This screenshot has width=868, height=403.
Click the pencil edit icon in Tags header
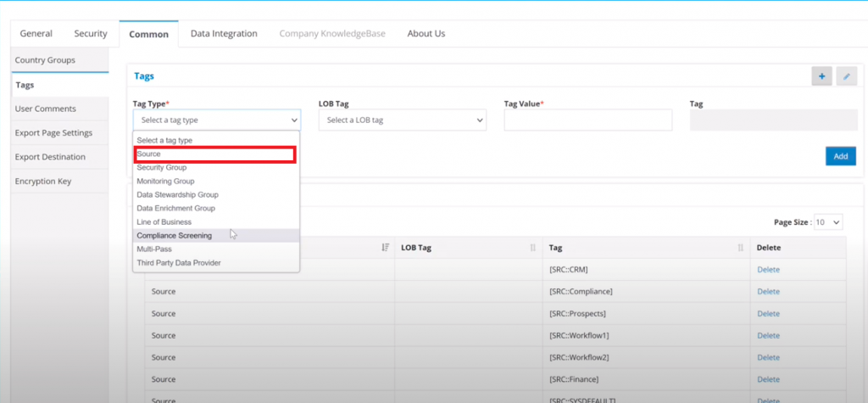pyautogui.click(x=846, y=76)
